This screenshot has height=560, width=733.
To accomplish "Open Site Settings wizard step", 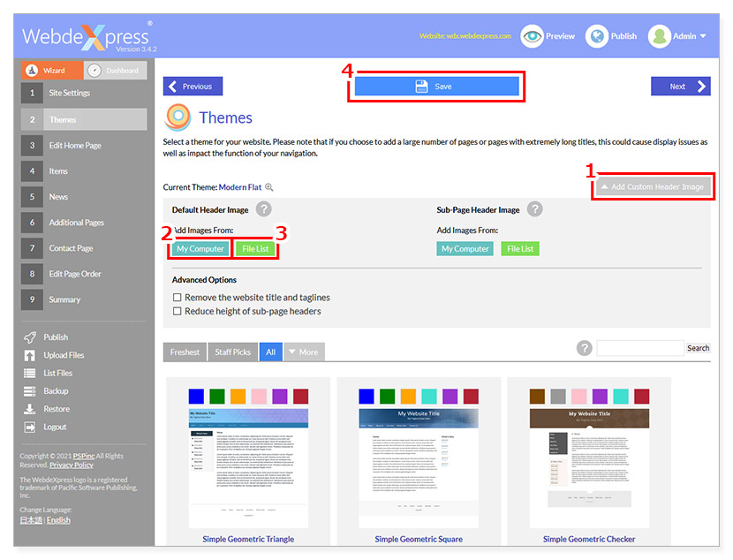I will pyautogui.click(x=84, y=93).
